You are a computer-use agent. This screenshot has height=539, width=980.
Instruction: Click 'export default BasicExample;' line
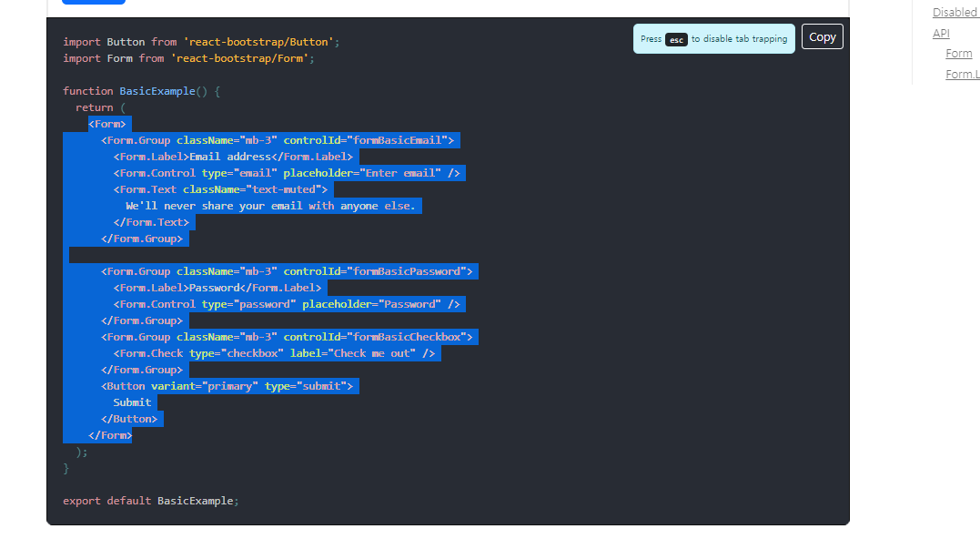point(151,501)
